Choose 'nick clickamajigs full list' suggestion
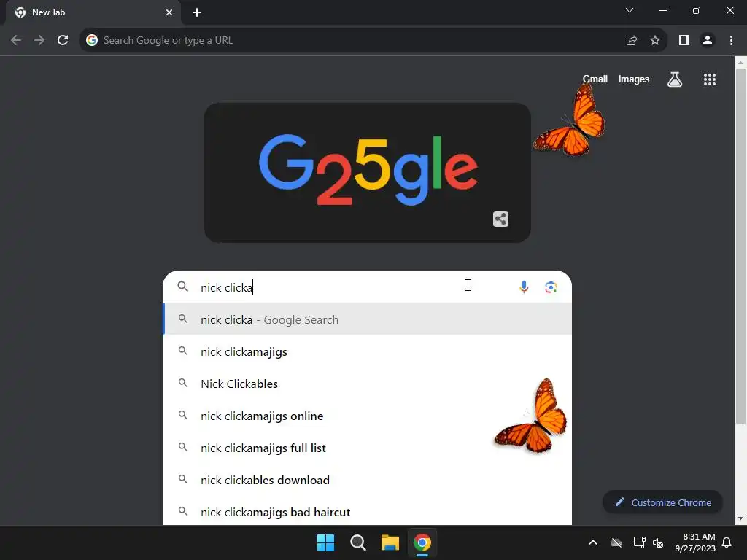Screen dimensions: 747x560 pos(367,448)
